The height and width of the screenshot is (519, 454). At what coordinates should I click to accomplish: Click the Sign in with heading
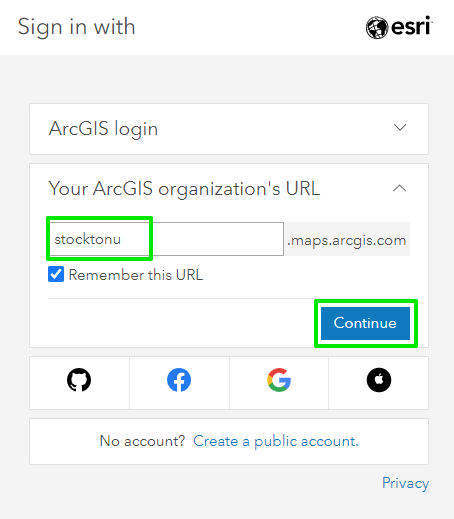pyautogui.click(x=76, y=27)
